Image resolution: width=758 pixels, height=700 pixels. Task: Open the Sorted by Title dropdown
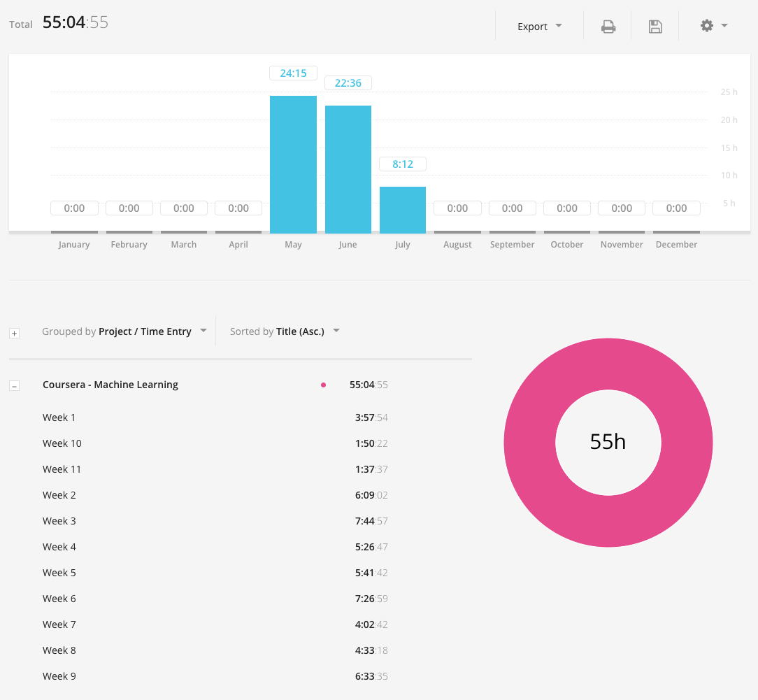click(x=284, y=331)
